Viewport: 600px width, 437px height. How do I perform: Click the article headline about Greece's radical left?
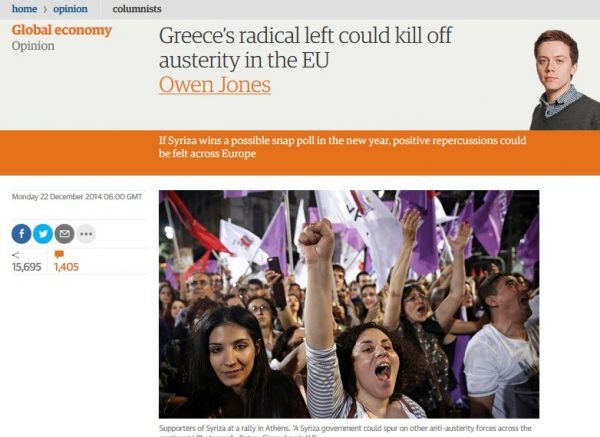click(x=305, y=47)
